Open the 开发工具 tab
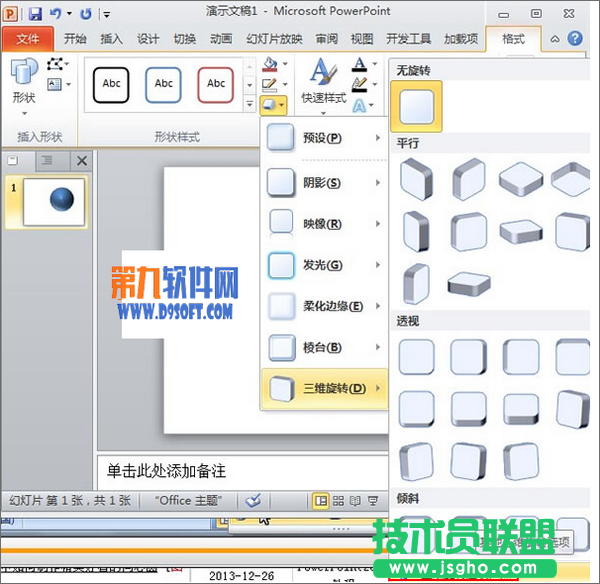The image size is (600, 584). (408, 39)
